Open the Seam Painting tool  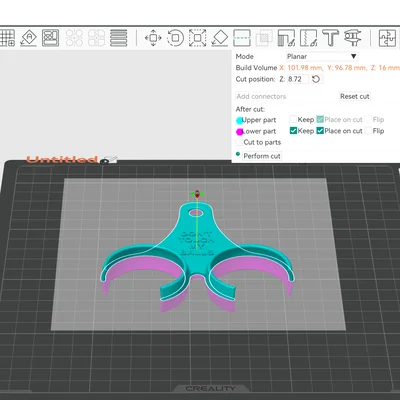(x=308, y=38)
